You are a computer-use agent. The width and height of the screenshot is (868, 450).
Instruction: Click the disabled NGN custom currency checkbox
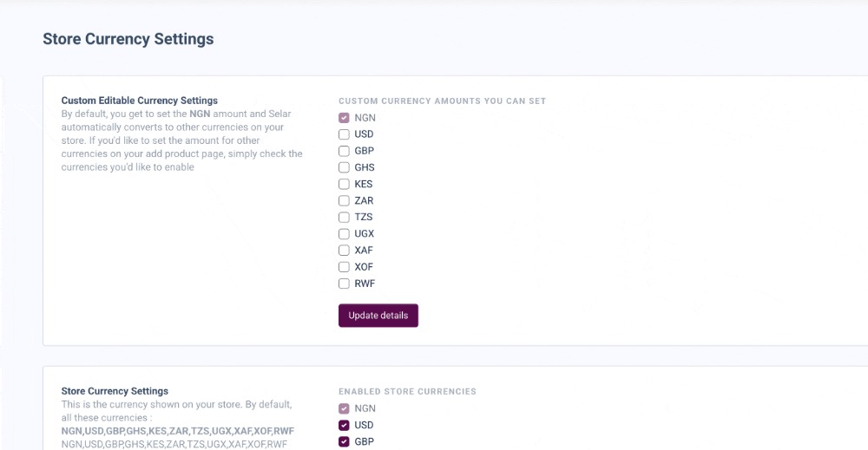[344, 118]
